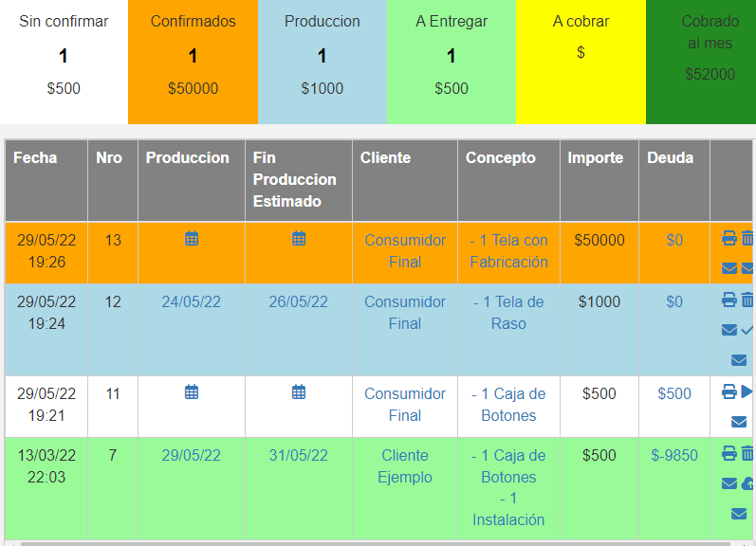Image resolution: width=756 pixels, height=546 pixels.
Task: Click the horizontal scrollbar below the table
Action: [x=379, y=543]
